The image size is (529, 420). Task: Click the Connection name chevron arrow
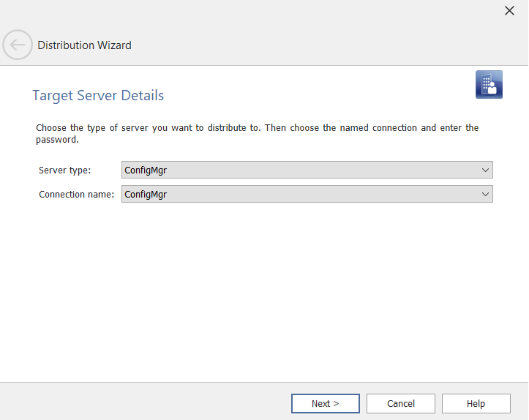point(485,194)
